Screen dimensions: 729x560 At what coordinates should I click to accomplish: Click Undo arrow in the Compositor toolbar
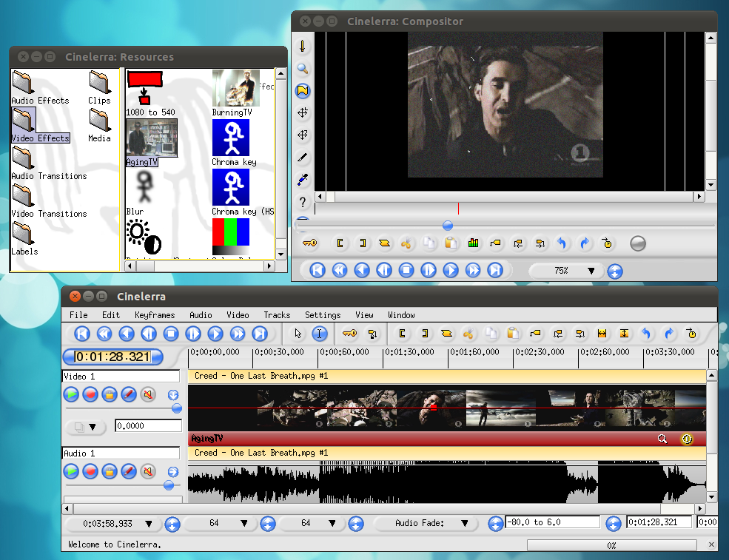point(562,243)
